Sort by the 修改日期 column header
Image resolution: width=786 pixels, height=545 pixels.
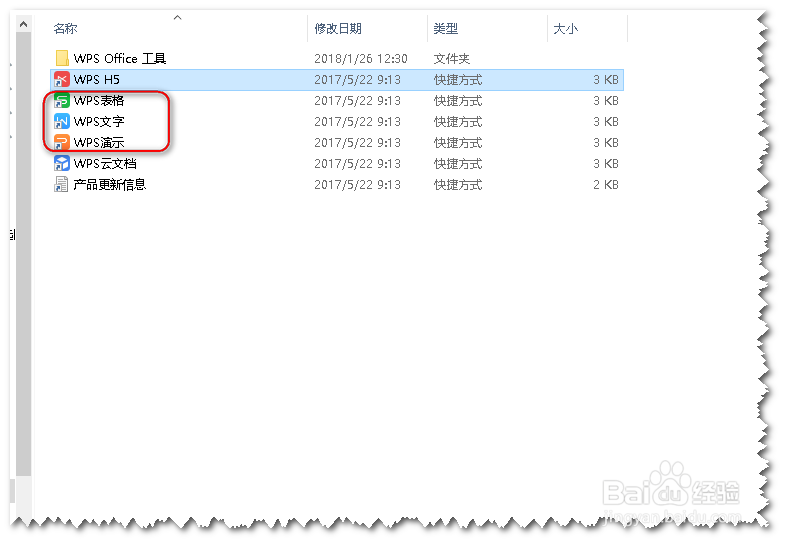click(338, 29)
